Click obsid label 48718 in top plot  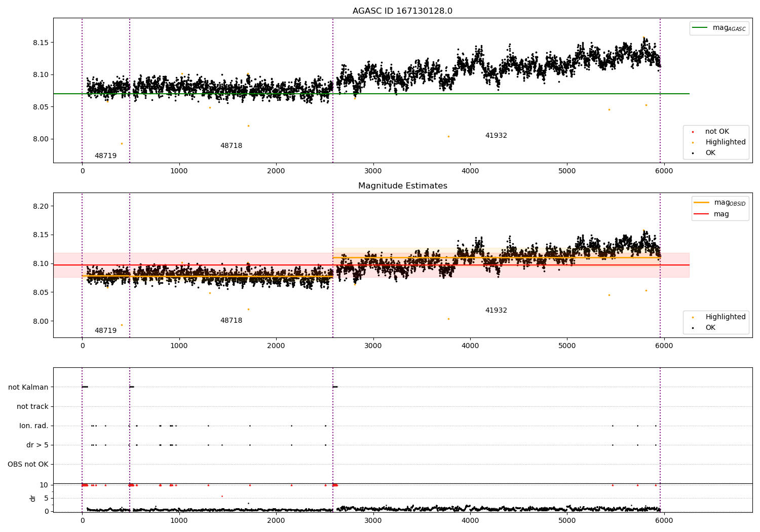[x=231, y=146]
